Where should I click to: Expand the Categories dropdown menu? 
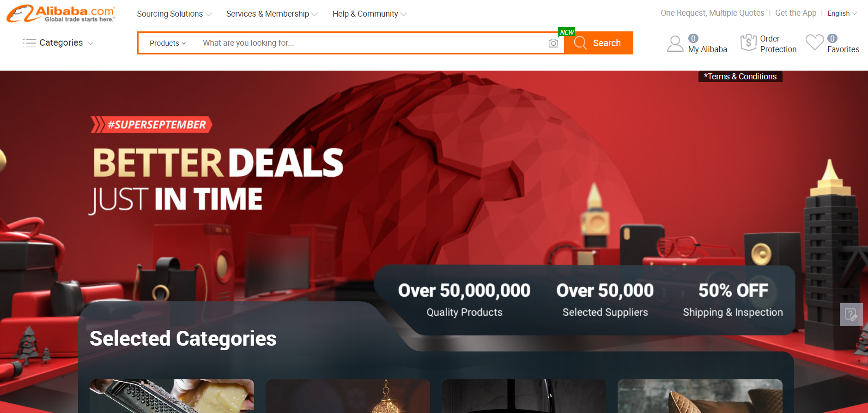click(x=58, y=43)
